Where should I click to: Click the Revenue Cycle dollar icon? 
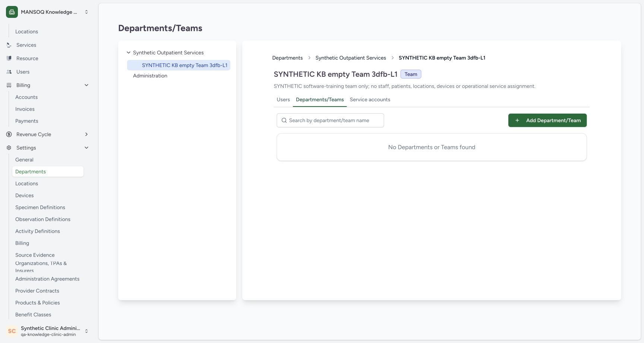click(x=9, y=134)
